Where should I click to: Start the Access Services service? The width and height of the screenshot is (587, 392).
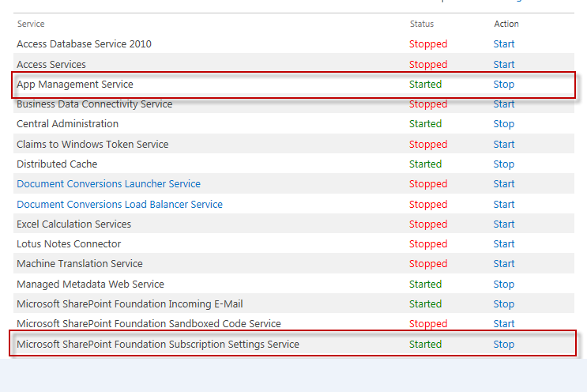[504, 64]
